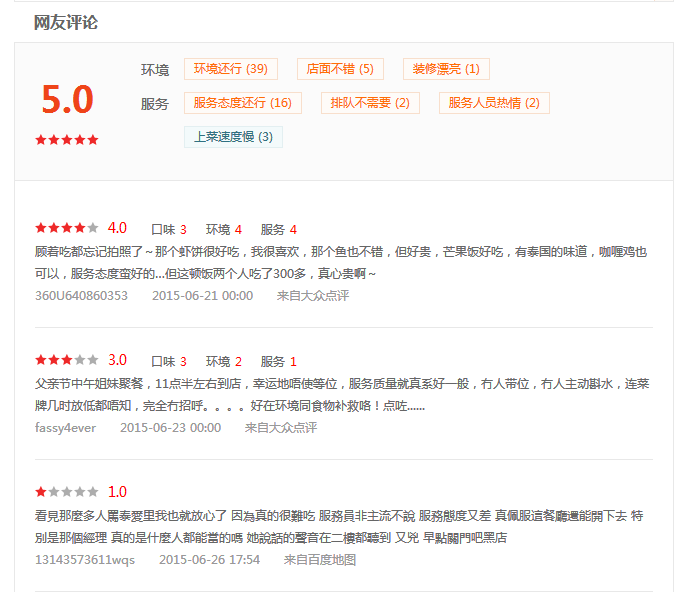The width and height of the screenshot is (689, 592).
Task: Click the overall 5.0 score
Action: 67,99
